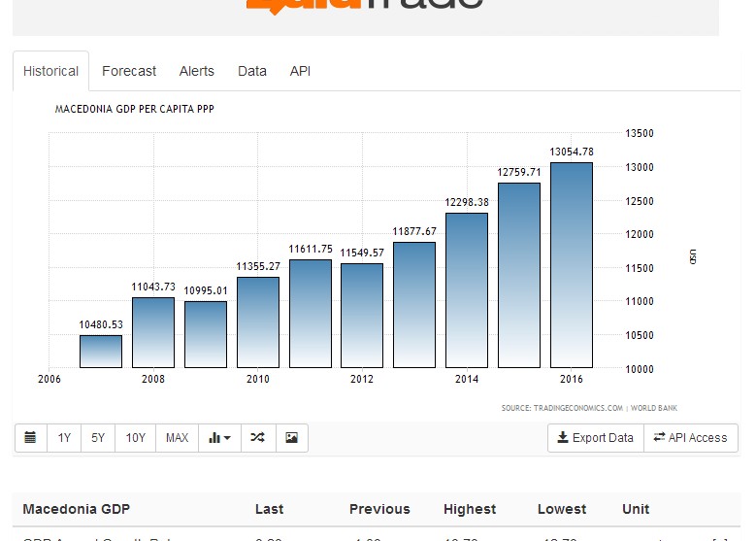Open the chart type dropdown
This screenshot has height=541, width=756.
pos(219,438)
